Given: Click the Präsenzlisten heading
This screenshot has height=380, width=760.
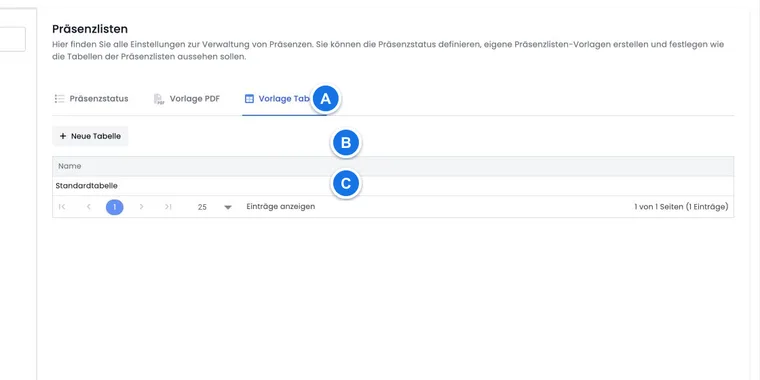Looking at the screenshot, I should click(90, 30).
